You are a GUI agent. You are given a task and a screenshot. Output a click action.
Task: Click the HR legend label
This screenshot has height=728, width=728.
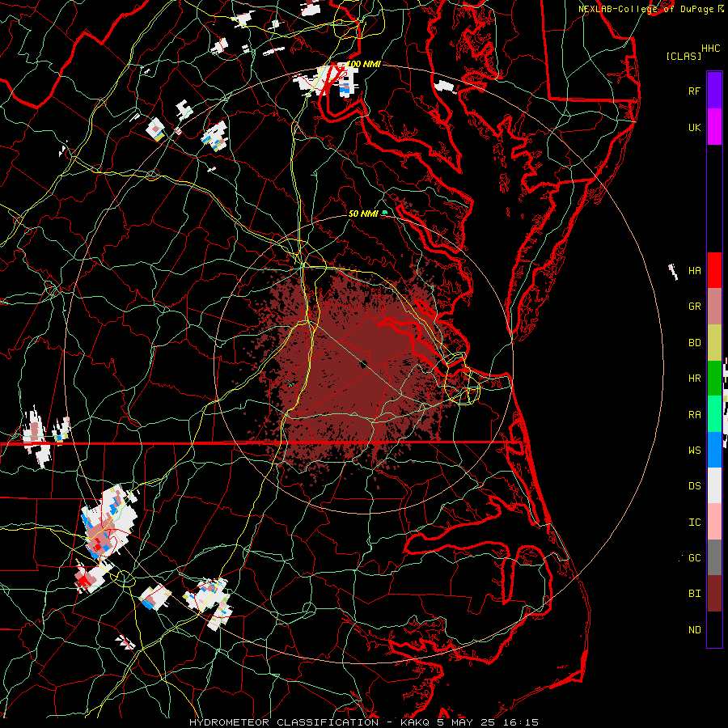point(694,379)
